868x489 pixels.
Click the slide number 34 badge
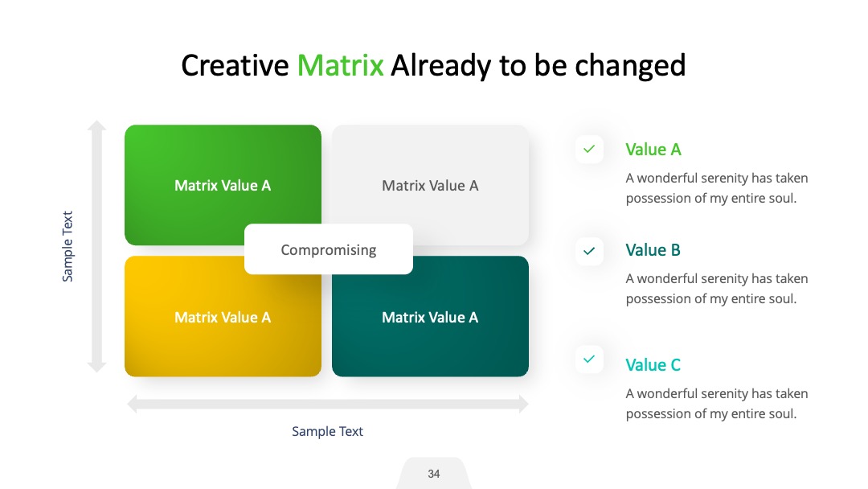[x=433, y=474]
